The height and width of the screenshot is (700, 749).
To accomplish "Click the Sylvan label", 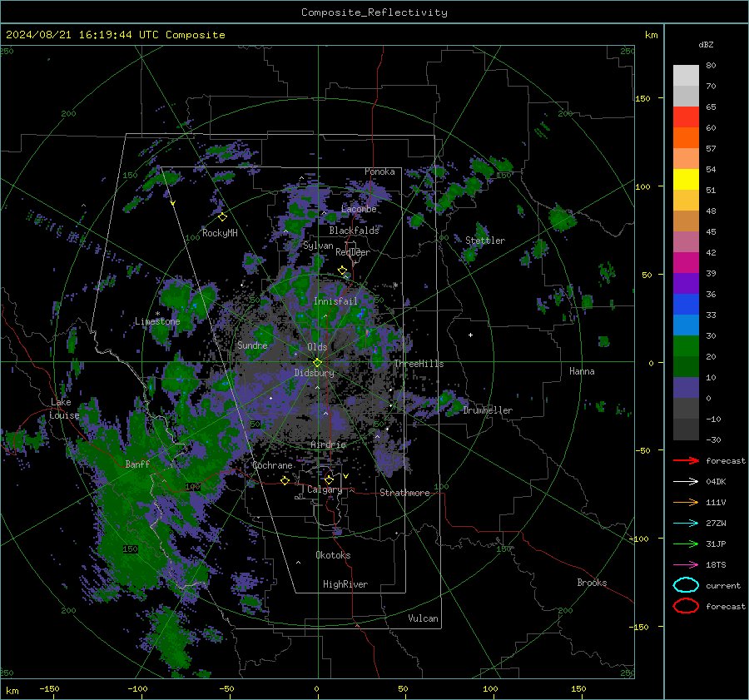I will pyautogui.click(x=318, y=246).
